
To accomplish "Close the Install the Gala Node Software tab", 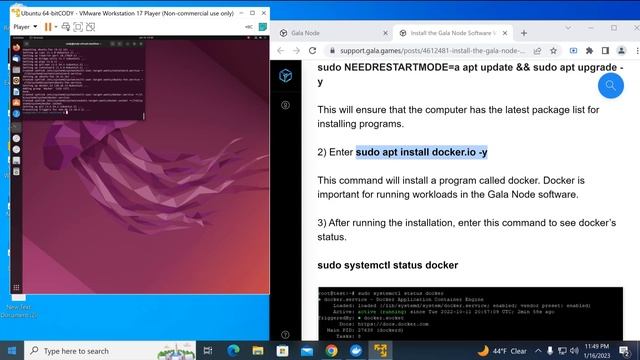I will [x=505, y=33].
